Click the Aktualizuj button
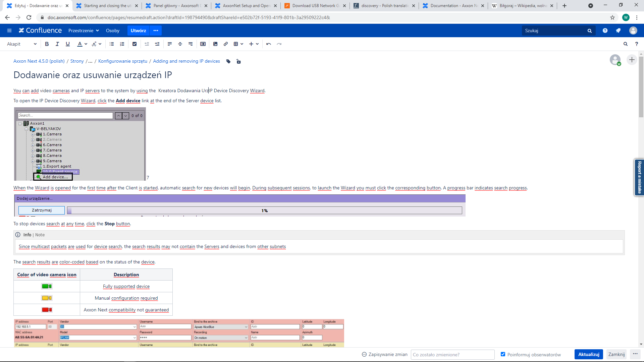644x362 pixels. [x=588, y=354]
